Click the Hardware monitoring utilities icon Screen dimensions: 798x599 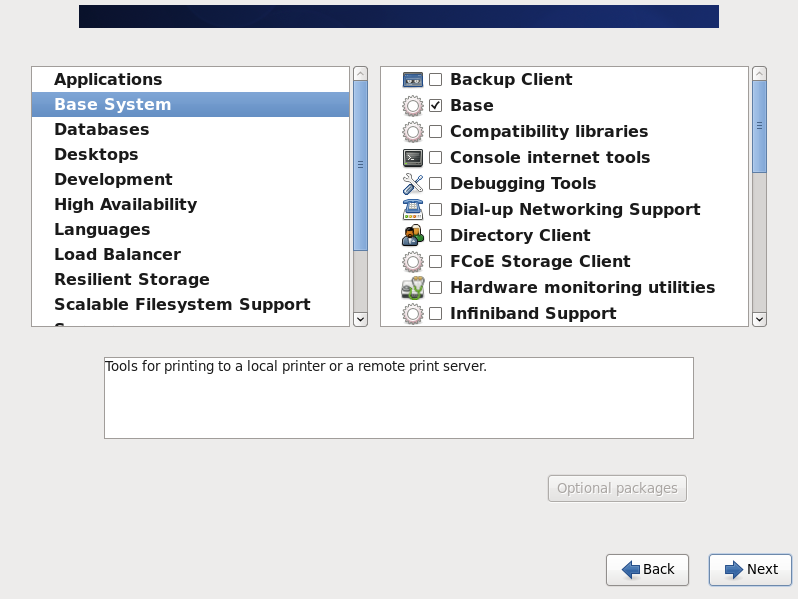pyautogui.click(x=413, y=288)
